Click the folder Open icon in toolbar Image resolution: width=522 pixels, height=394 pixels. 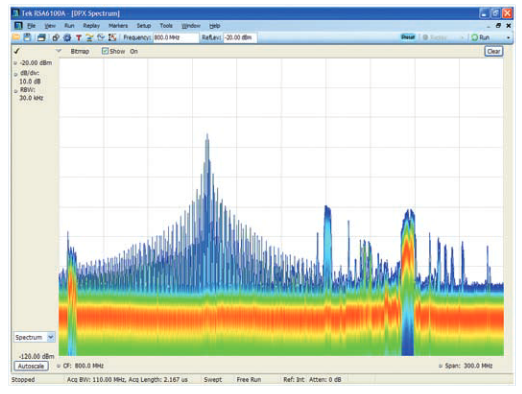(x=15, y=37)
